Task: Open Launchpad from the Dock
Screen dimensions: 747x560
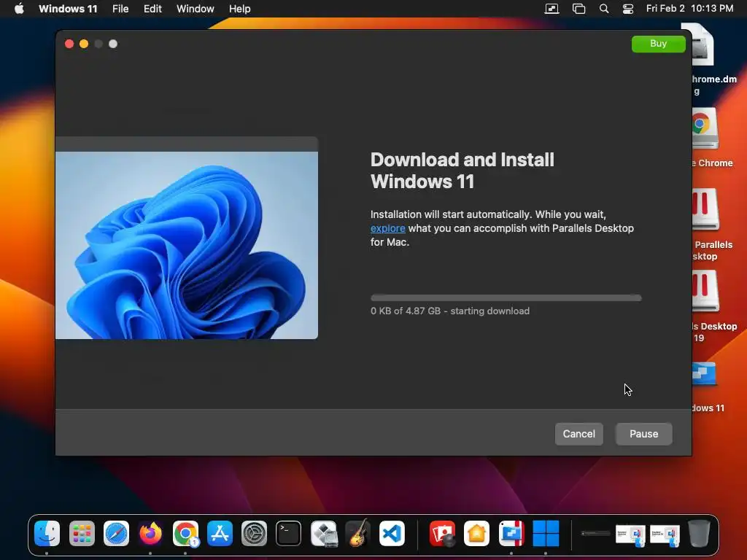Action: pos(82,533)
